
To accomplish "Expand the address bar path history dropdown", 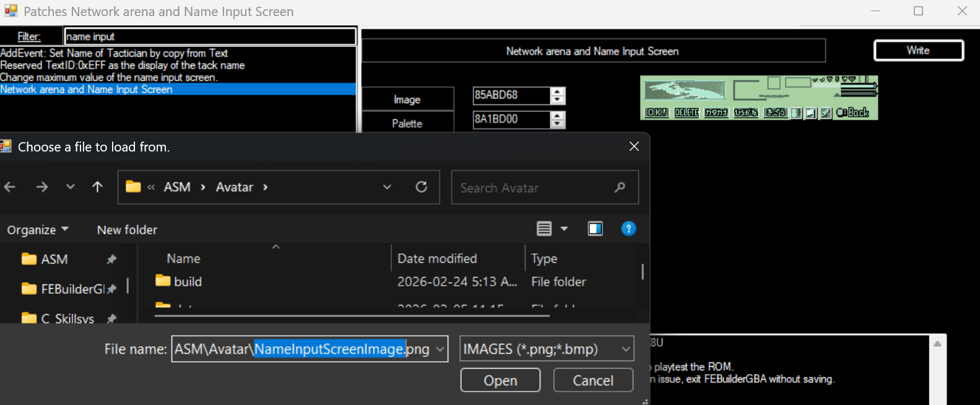I will click(x=387, y=187).
